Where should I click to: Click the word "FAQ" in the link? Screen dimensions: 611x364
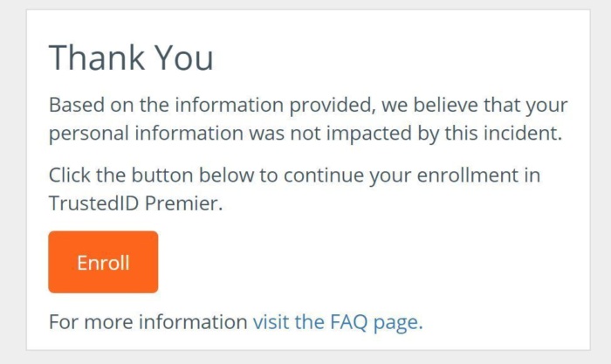(x=348, y=322)
